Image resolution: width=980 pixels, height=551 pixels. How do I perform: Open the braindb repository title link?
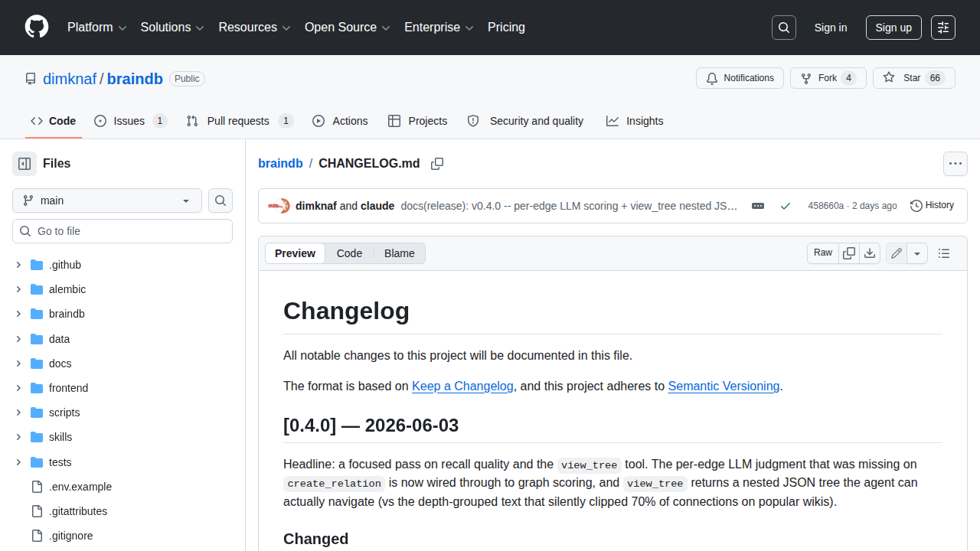(x=135, y=78)
